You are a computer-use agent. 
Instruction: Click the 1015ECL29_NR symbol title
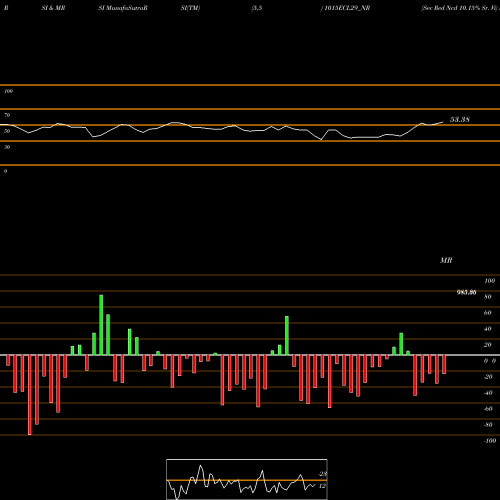click(347, 8)
